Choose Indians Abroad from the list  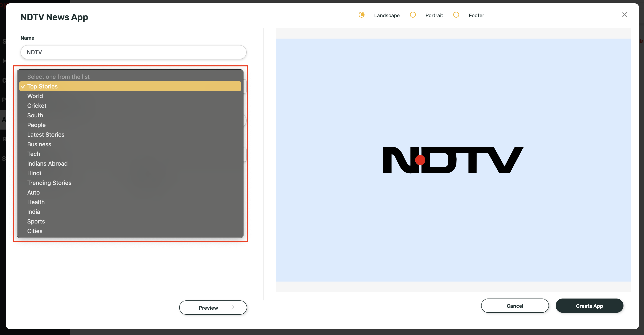coord(130,164)
